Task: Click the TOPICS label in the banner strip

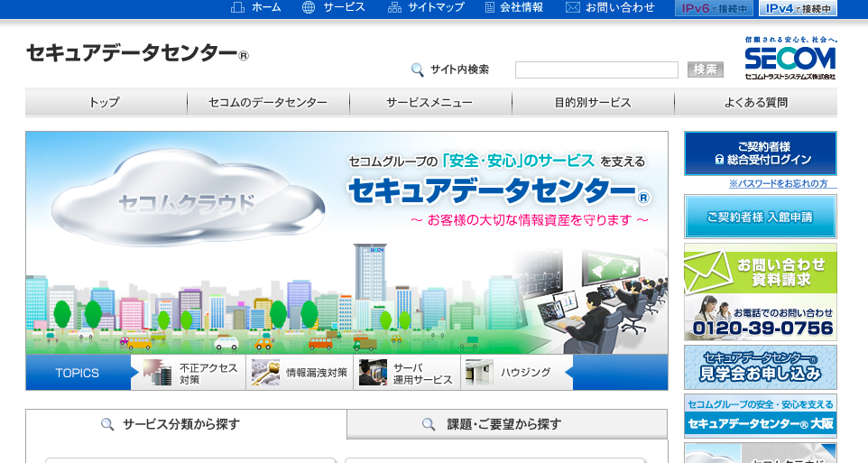Action: click(x=77, y=373)
